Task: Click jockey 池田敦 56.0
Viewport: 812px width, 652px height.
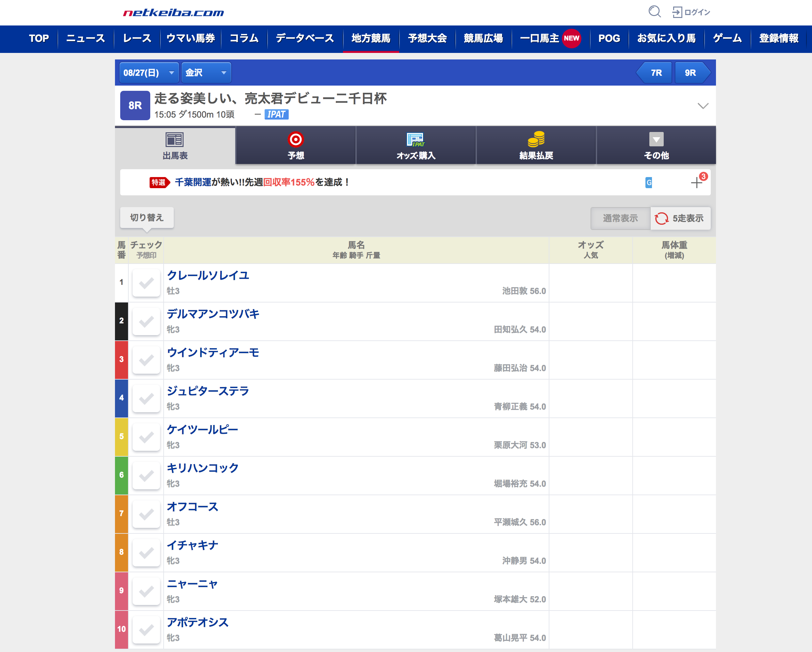Action: coord(524,291)
